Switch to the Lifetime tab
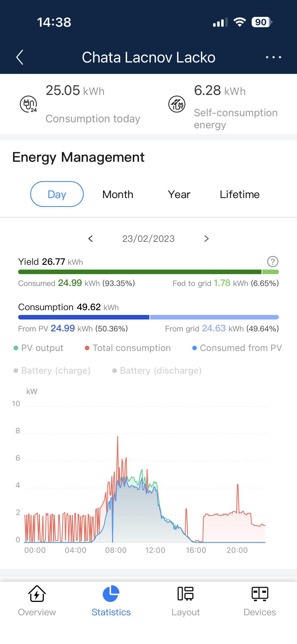297x644 pixels. coord(240,194)
